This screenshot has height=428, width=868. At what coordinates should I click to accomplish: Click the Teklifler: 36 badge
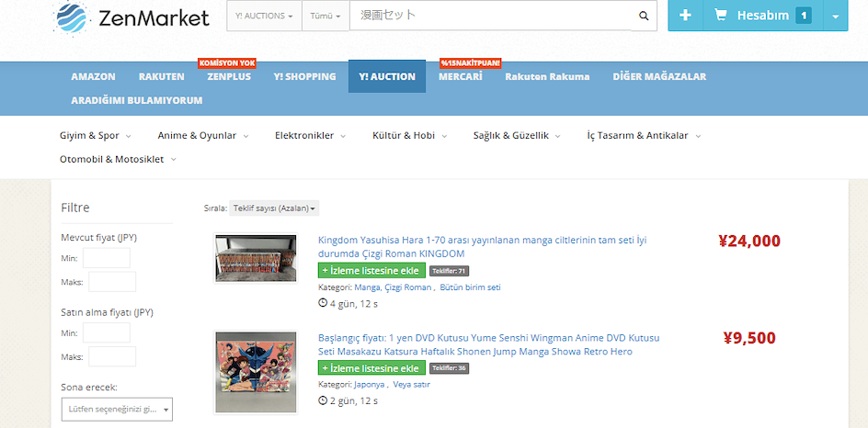pyautogui.click(x=449, y=368)
